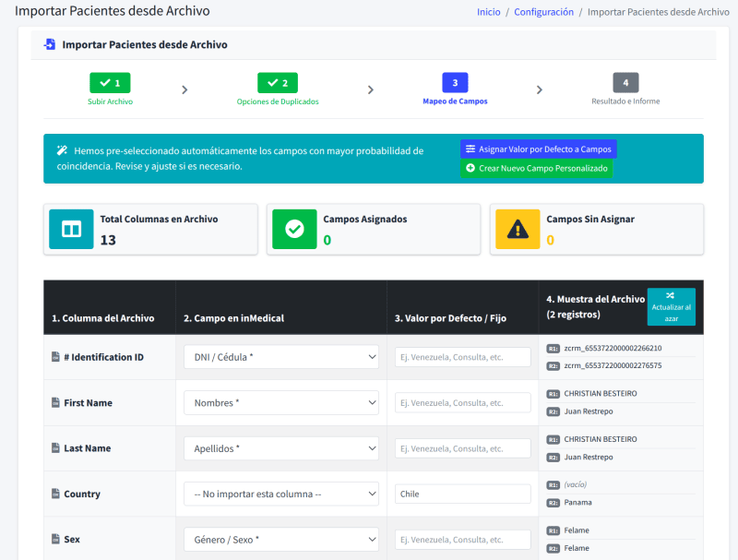Viewport: 738px width, 560px height.
Task: Click Asignar Valor por Defecto a Campos
Action: point(539,149)
